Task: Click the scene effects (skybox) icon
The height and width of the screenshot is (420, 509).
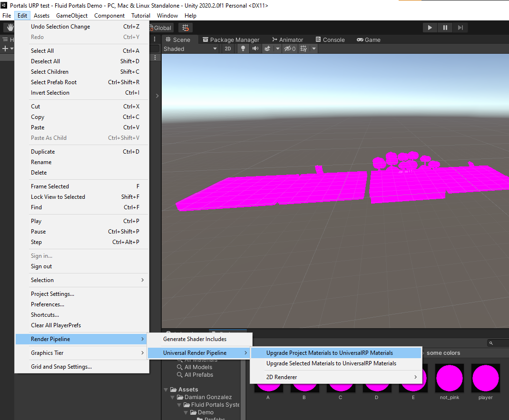Action: (268, 49)
